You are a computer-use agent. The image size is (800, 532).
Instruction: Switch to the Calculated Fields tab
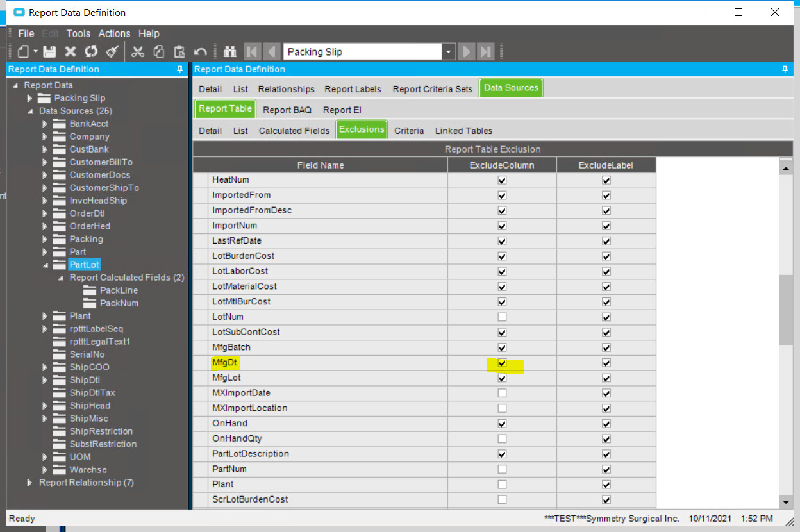(294, 131)
